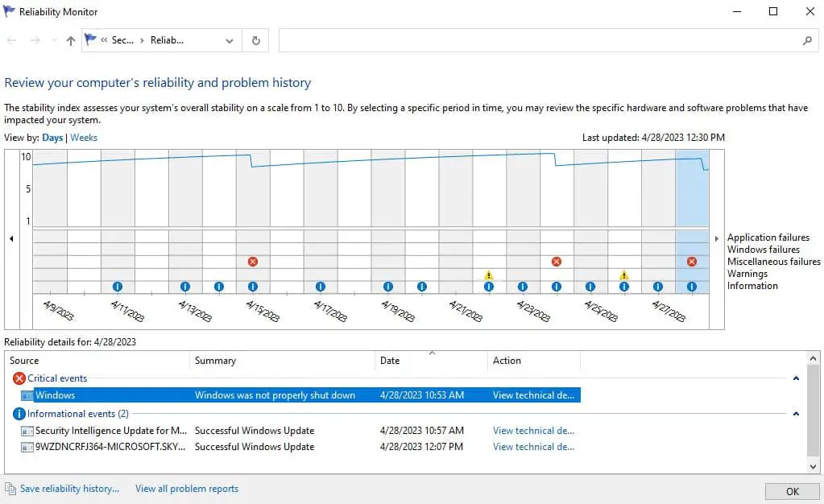Click the information icon for 4/17/2023
This screenshot has width=824, height=504.
(321, 287)
